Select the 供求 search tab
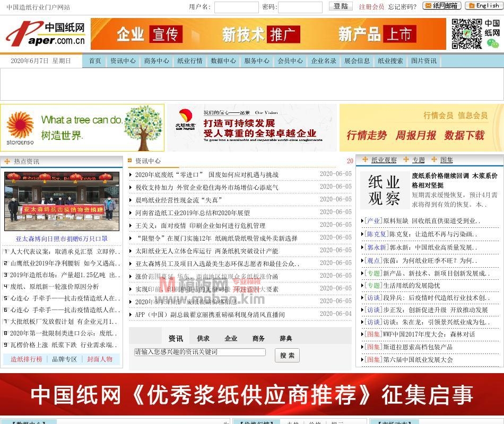504x424 pixels. [203, 338]
